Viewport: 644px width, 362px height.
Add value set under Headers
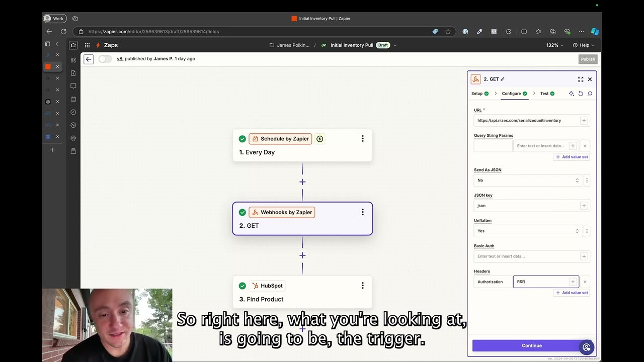(572, 293)
